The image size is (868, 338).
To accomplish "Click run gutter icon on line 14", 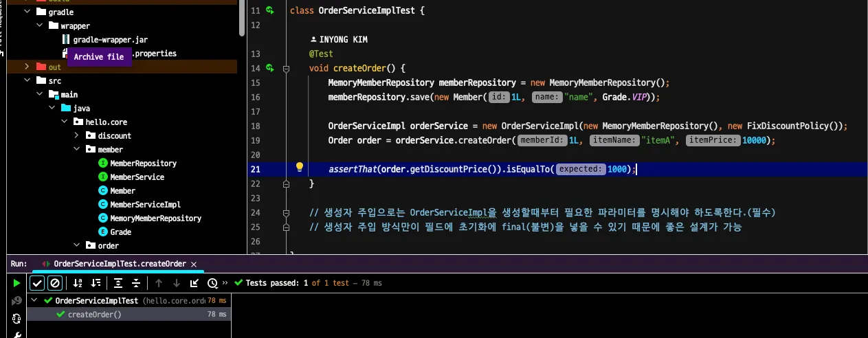I will 270,68.
